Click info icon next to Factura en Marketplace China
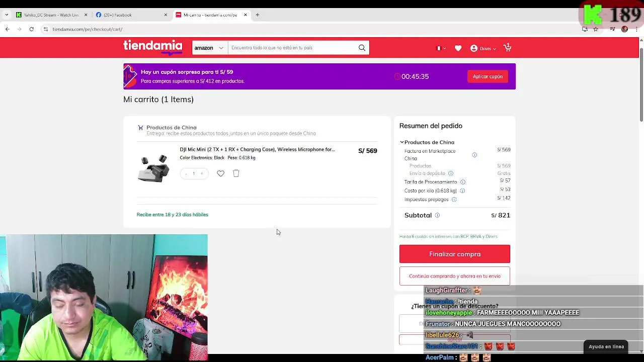This screenshot has width=644, height=362. 474,155
